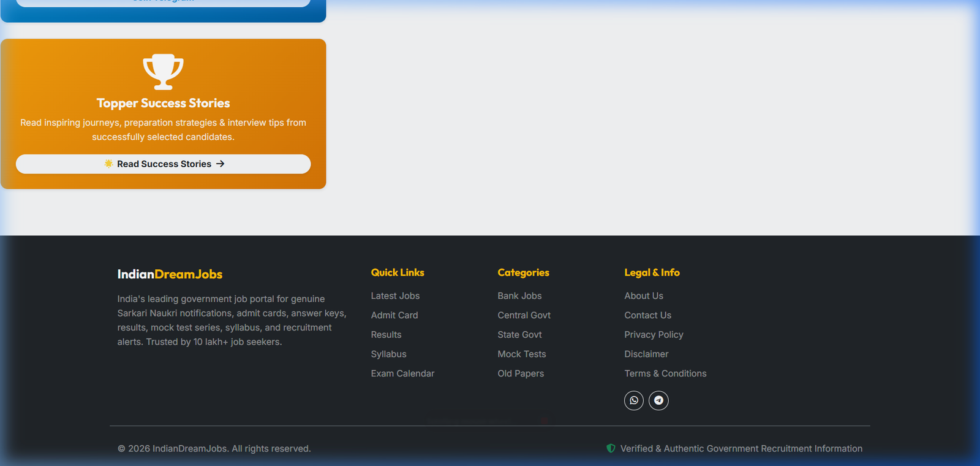980x466 pixels.
Task: Click the Read Success Stories button
Action: [163, 164]
